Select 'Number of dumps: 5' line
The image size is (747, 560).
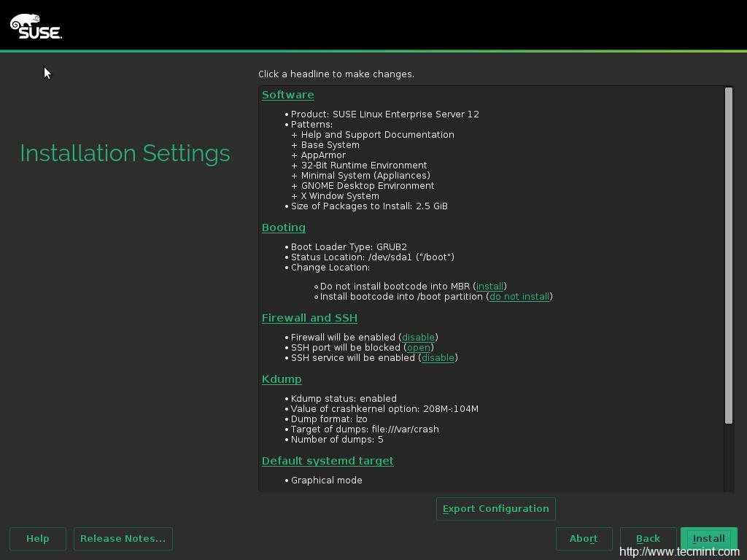point(337,440)
